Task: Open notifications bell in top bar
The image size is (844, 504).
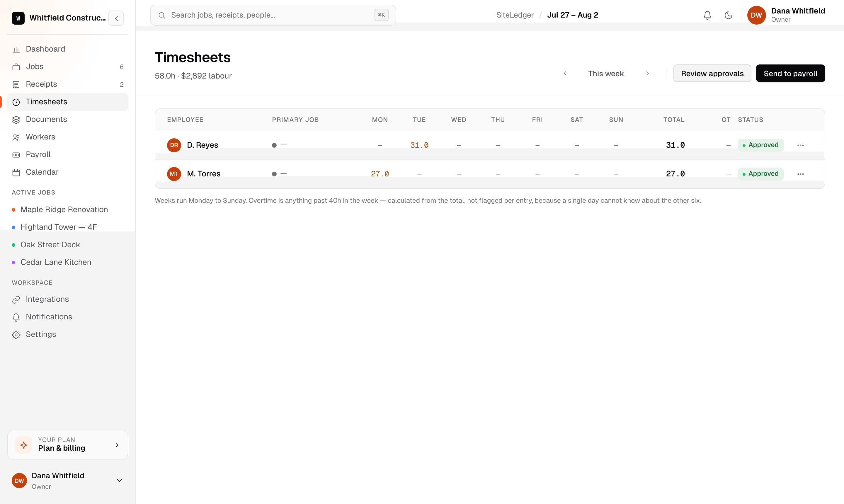Action: pyautogui.click(x=707, y=15)
